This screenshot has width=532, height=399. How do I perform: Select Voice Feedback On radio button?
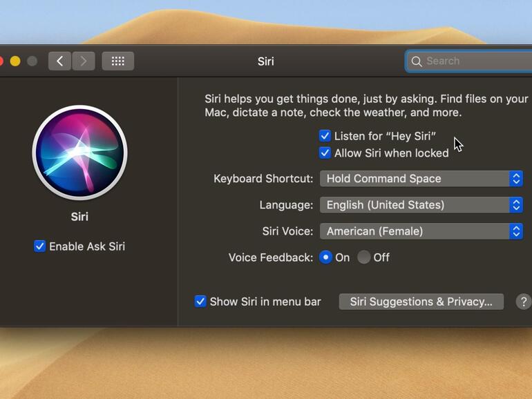point(325,257)
